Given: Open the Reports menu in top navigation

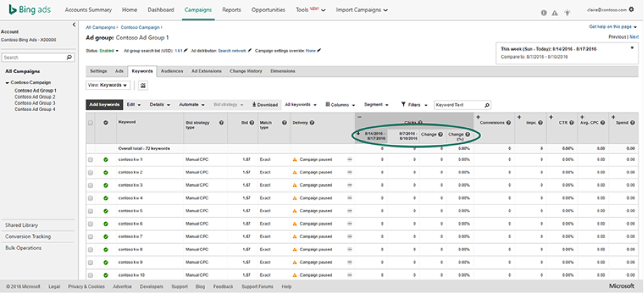Looking at the screenshot, I should [x=231, y=10].
